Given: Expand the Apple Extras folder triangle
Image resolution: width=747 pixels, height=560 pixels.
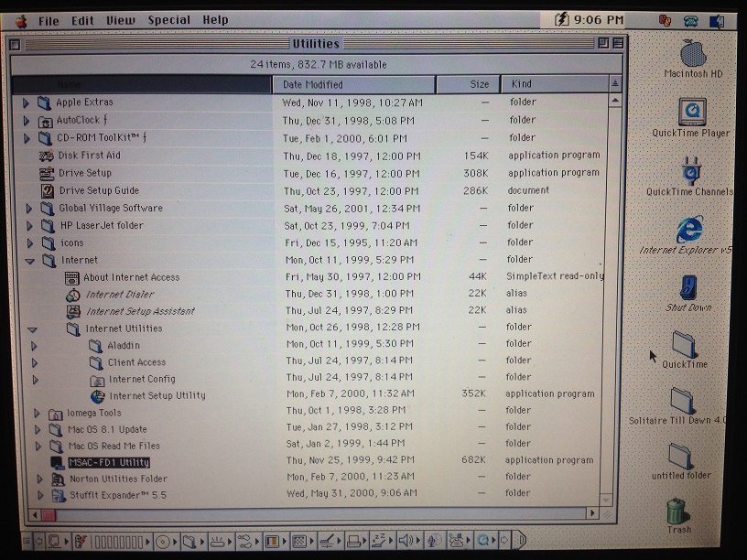Looking at the screenshot, I should 27,102.
